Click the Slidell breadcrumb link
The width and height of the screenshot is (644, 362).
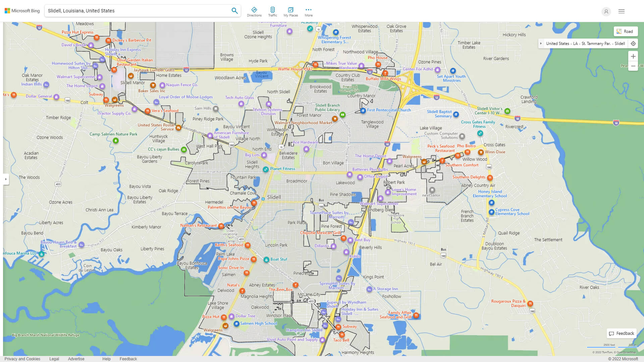(620, 44)
